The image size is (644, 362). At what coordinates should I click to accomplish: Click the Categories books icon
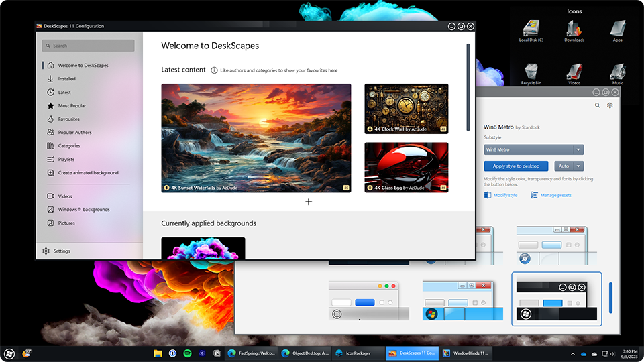tap(50, 145)
